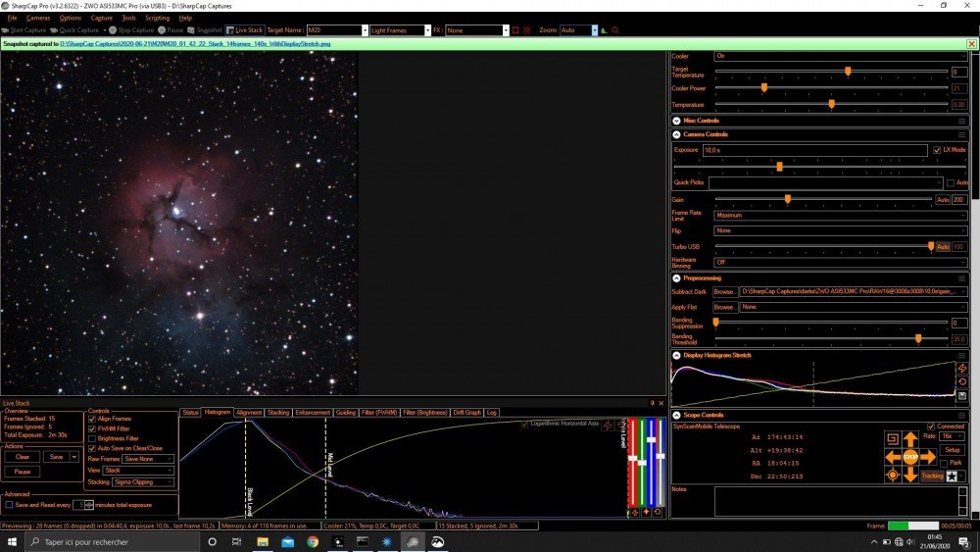Open Google Chrome from the taskbar

click(313, 542)
